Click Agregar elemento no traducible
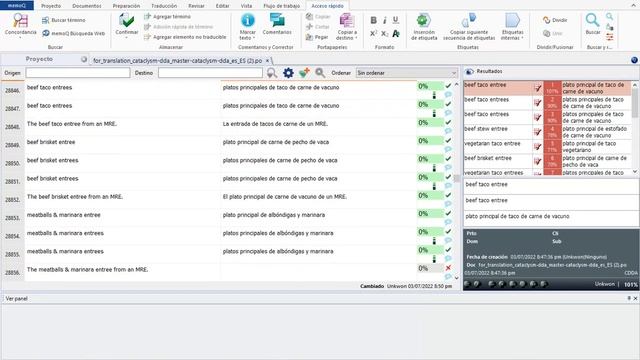This screenshot has height=360, width=640. tap(185, 37)
